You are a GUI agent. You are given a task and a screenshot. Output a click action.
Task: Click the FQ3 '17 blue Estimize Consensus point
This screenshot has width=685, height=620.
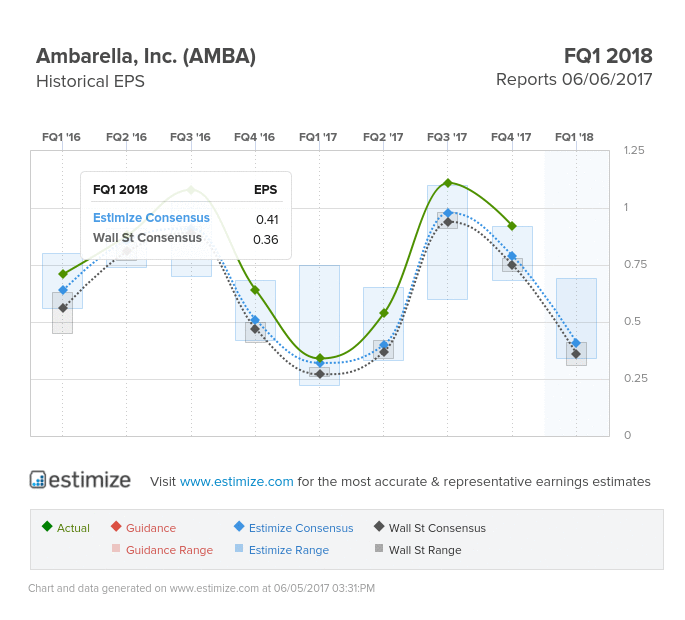pos(448,213)
